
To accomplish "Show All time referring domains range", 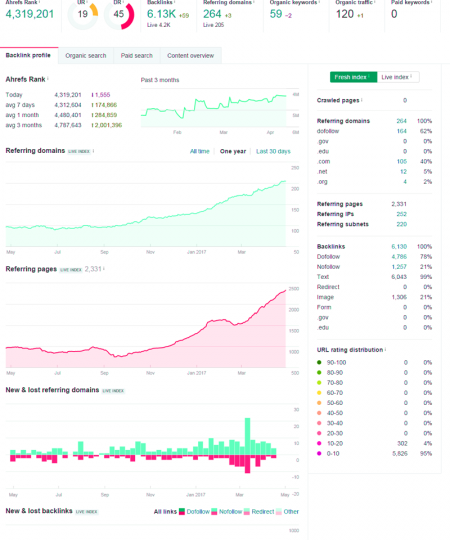I will tap(200, 151).
